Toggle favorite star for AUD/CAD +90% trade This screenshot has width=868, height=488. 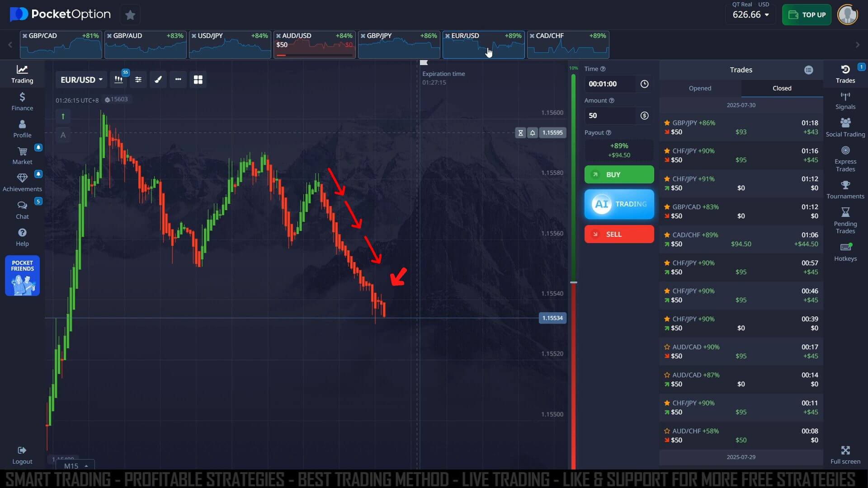click(667, 347)
